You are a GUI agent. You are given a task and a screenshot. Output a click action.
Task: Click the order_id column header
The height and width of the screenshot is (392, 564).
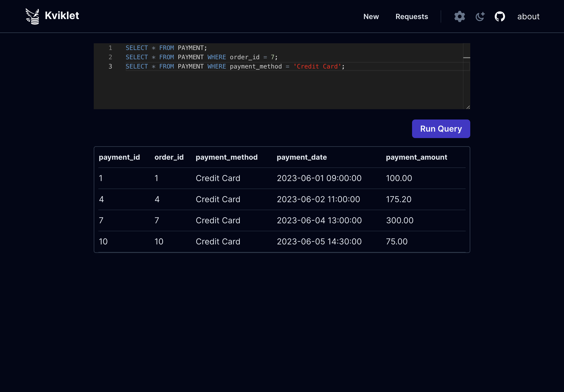coord(169,157)
